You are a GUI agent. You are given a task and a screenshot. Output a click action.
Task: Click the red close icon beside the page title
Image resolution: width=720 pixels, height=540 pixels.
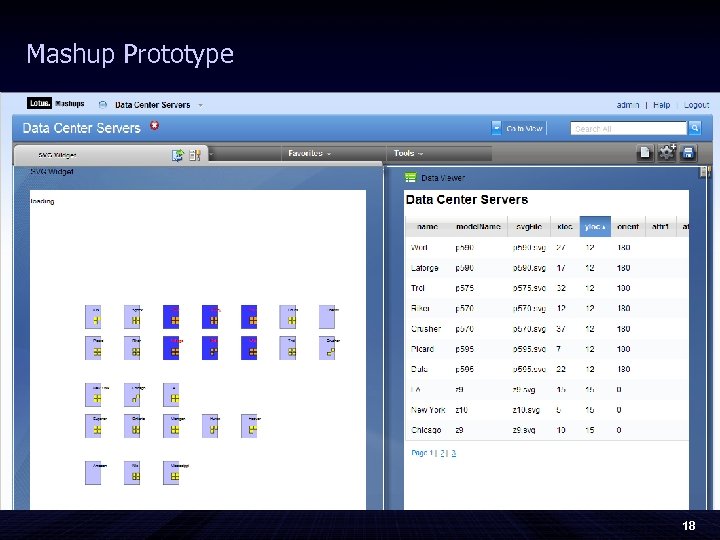point(155,126)
